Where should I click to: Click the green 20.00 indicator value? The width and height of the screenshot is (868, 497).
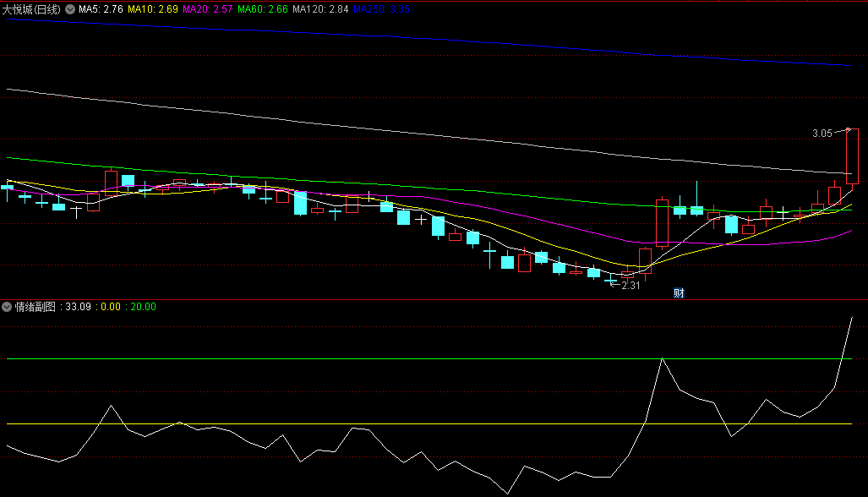[144, 307]
